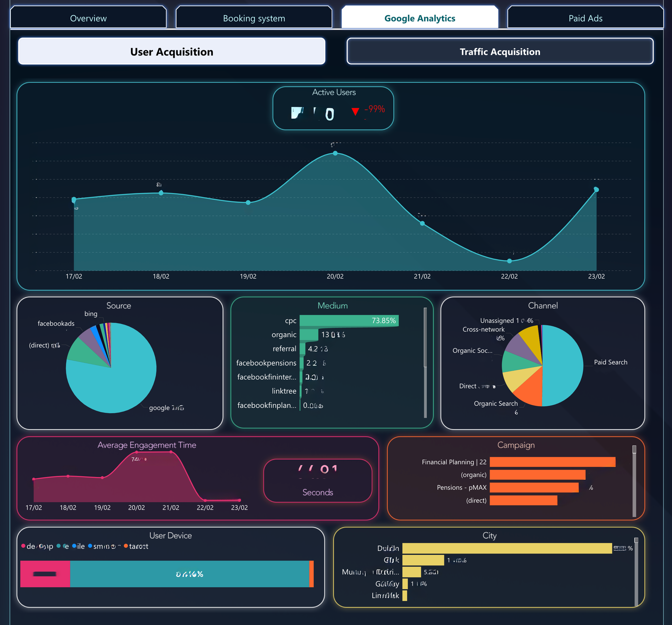Click the Galway bar in City chart
The image size is (672, 625).
(x=405, y=584)
